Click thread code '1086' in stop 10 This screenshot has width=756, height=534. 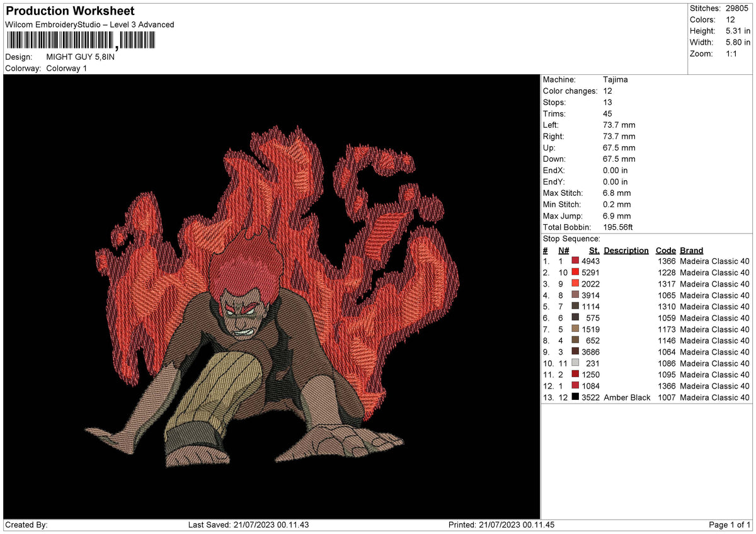(x=667, y=363)
